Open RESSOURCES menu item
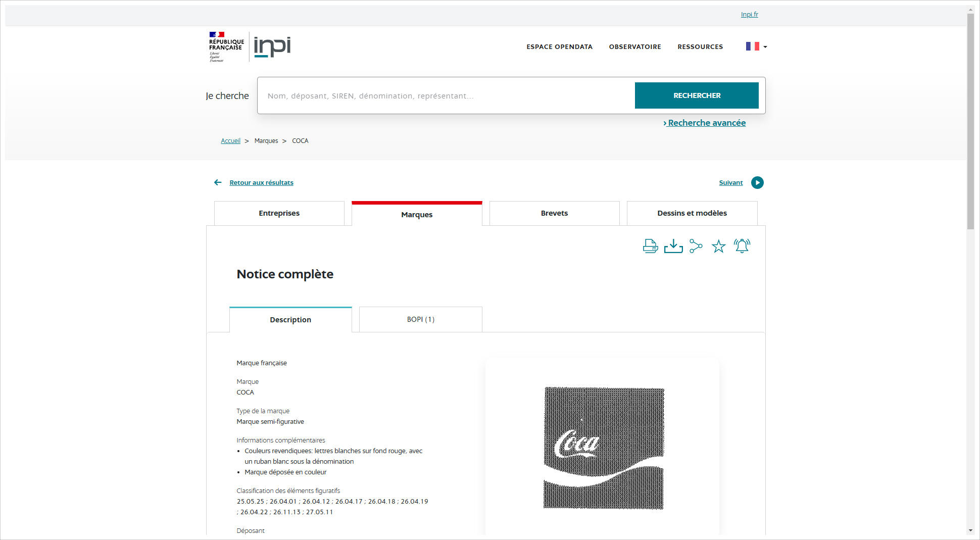980x540 pixels. tap(700, 46)
